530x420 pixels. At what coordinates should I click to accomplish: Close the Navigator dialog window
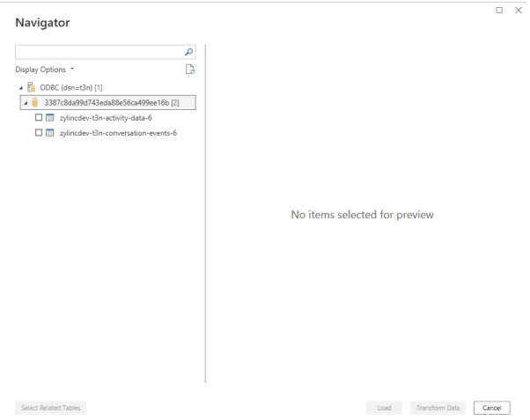(519, 11)
